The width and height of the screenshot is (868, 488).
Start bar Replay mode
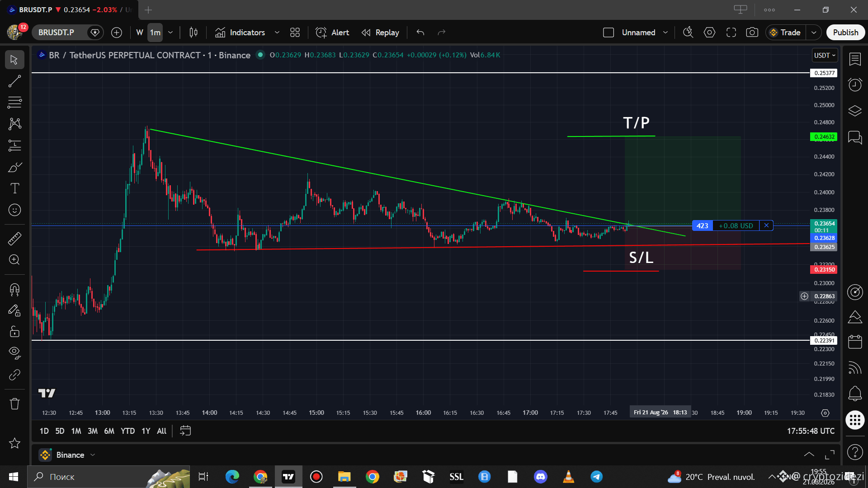pyautogui.click(x=381, y=33)
